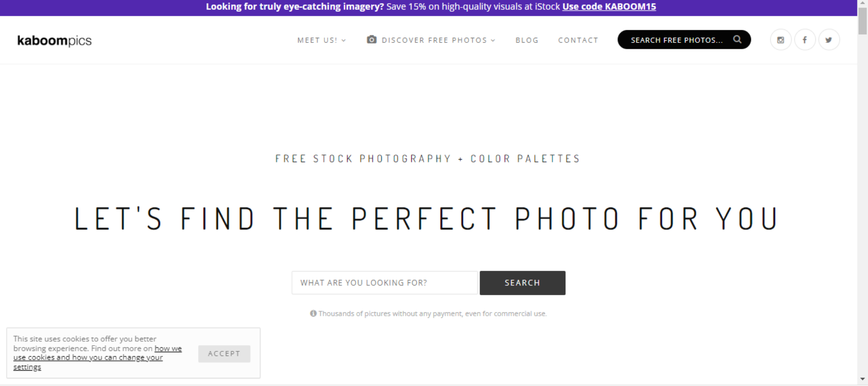Open the Twitter social icon

pos(829,40)
